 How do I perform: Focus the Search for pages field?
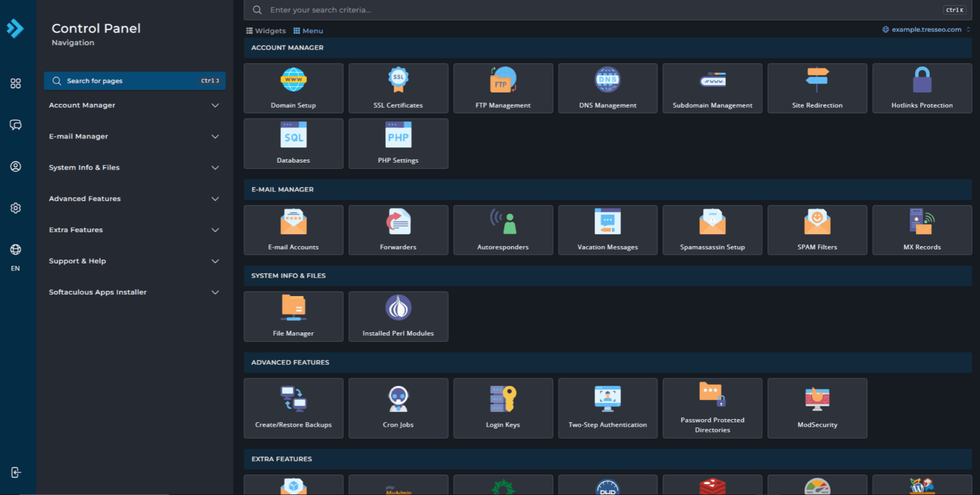click(x=135, y=81)
